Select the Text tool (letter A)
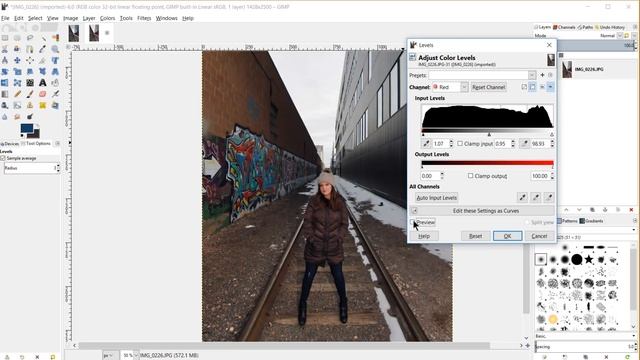Screen dimensions: 640x360 click(x=42, y=83)
